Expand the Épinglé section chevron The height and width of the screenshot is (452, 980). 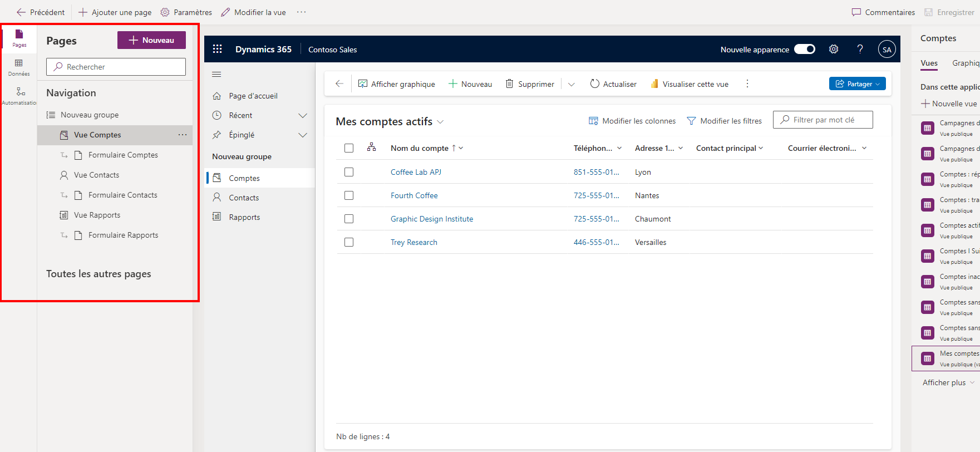tap(303, 135)
